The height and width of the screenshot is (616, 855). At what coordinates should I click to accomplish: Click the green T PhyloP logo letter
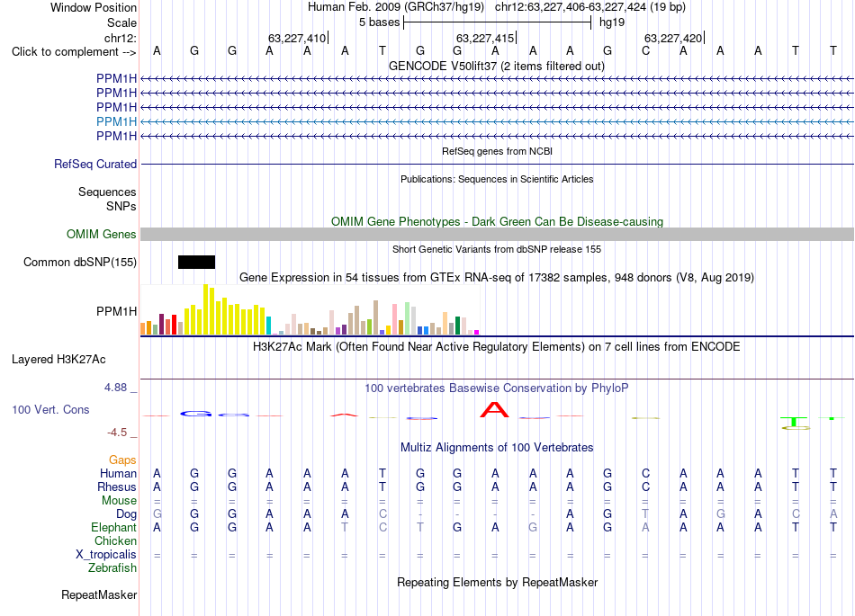[794, 422]
